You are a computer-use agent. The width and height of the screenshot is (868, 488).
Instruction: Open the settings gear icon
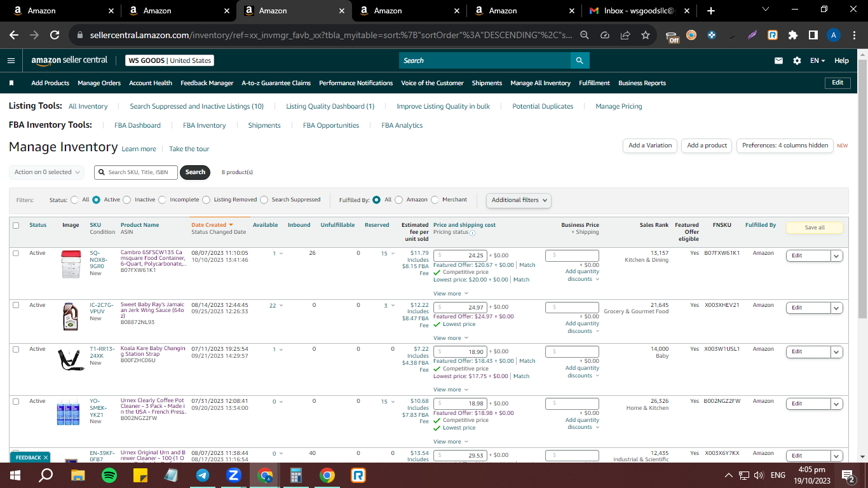(x=797, y=60)
